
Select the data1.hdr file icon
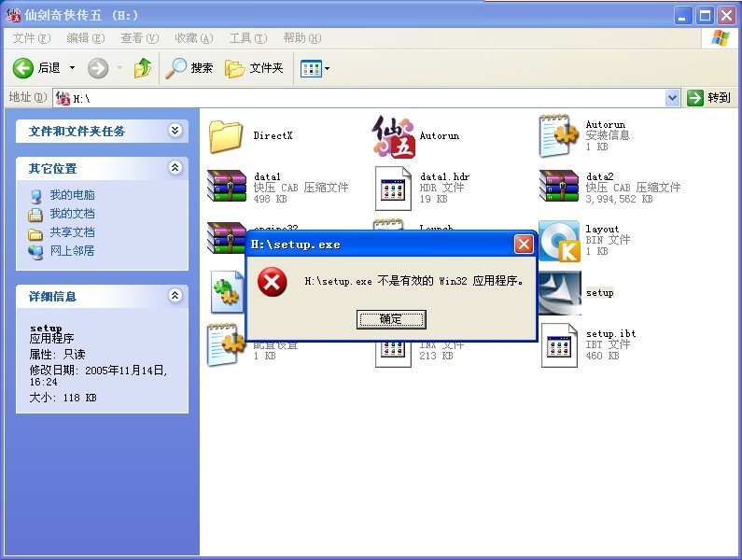(393, 189)
